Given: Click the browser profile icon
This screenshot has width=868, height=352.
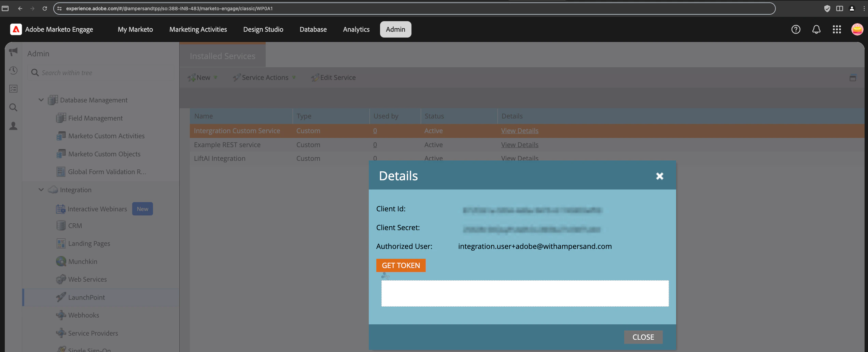Looking at the screenshot, I should coord(852,9).
